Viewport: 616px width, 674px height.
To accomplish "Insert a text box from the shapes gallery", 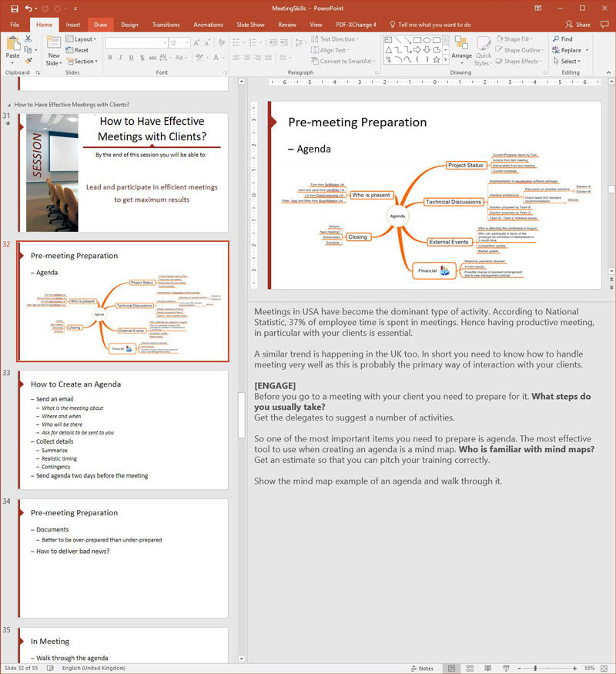I will (x=388, y=40).
